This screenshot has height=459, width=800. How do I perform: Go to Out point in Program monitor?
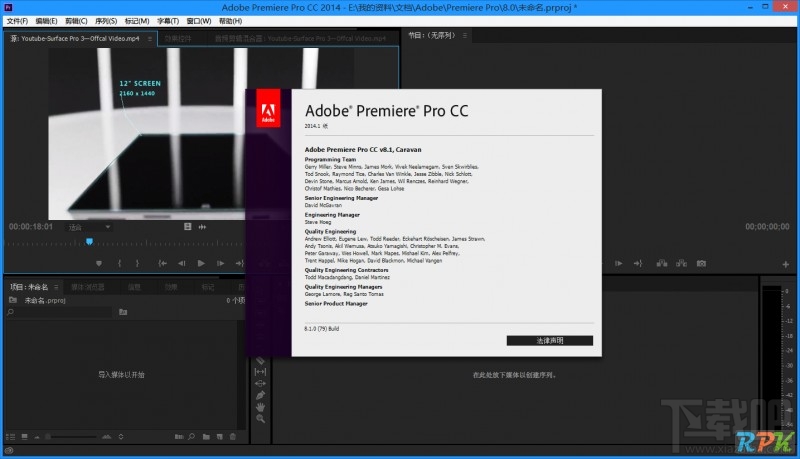pyautogui.click(x=638, y=263)
